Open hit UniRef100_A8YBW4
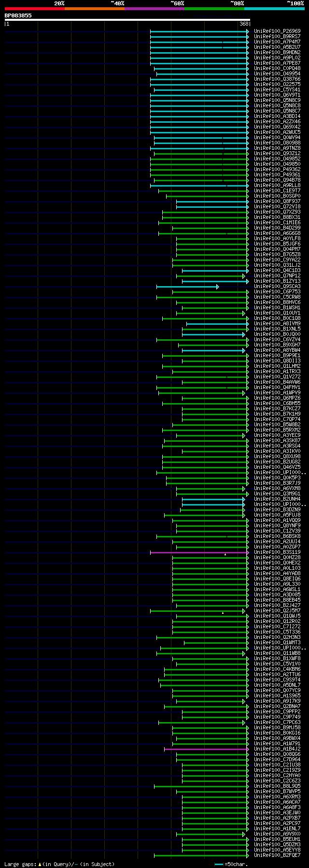Viewport: 309px width, 868px height. [x=277, y=350]
